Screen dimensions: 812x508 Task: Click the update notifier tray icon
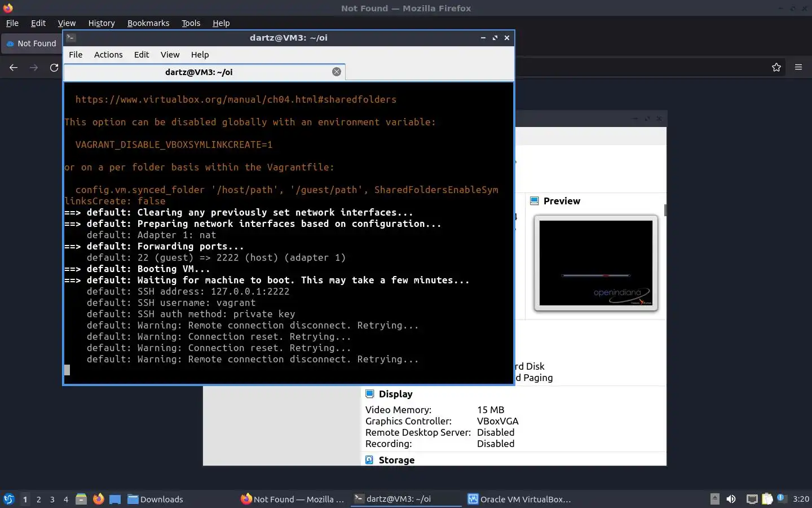point(781,498)
